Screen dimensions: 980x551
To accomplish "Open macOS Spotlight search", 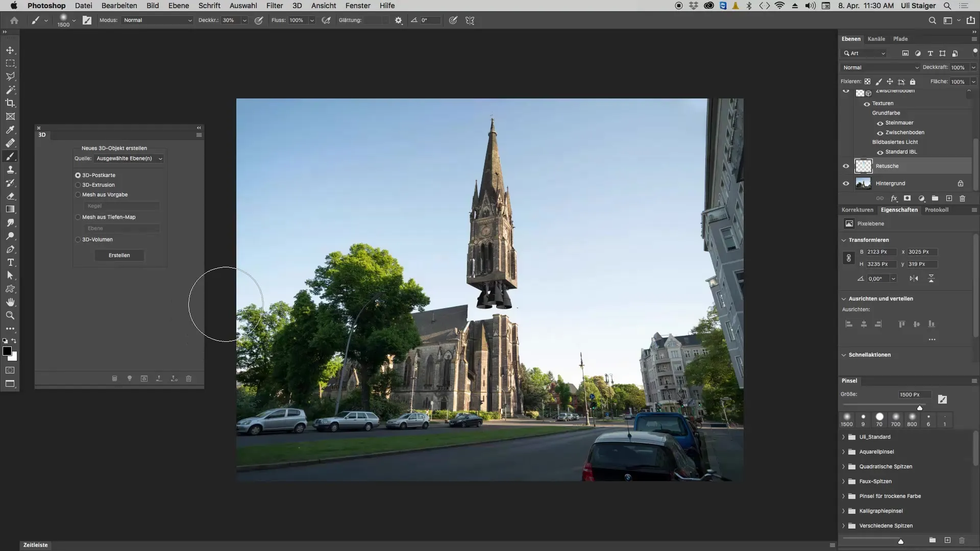I will tap(947, 6).
